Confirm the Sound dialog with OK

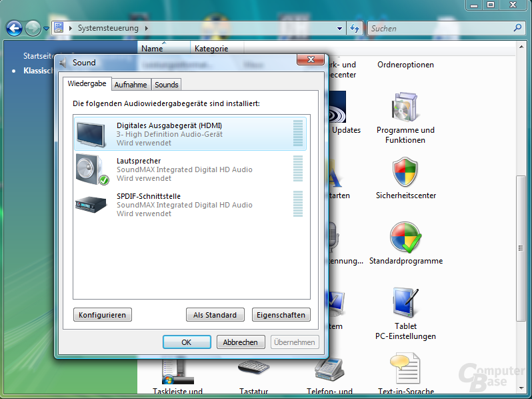tap(187, 342)
